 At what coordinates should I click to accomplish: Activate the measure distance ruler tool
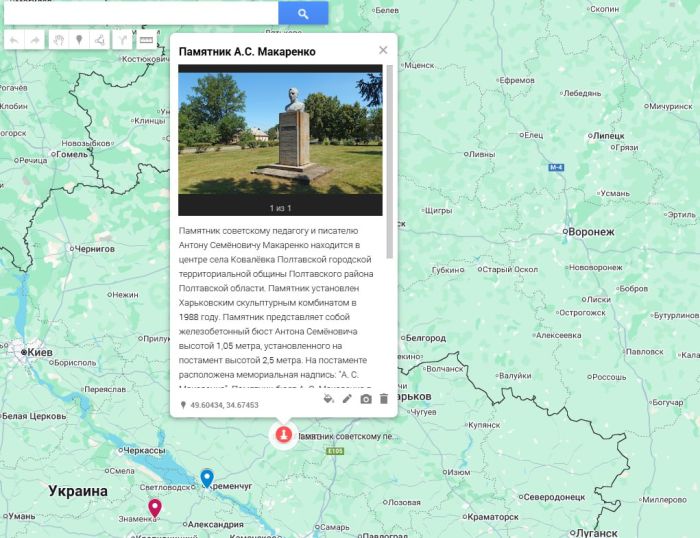pos(146,40)
